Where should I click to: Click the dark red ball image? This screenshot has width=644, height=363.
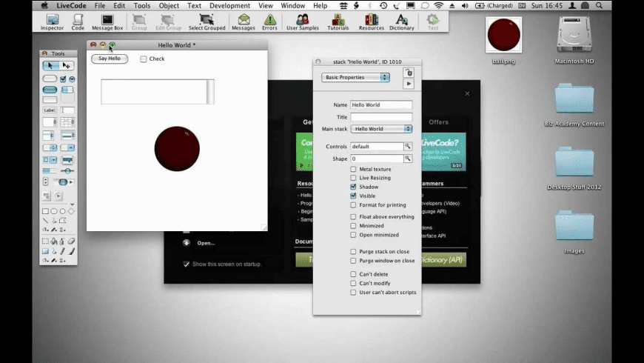177,149
